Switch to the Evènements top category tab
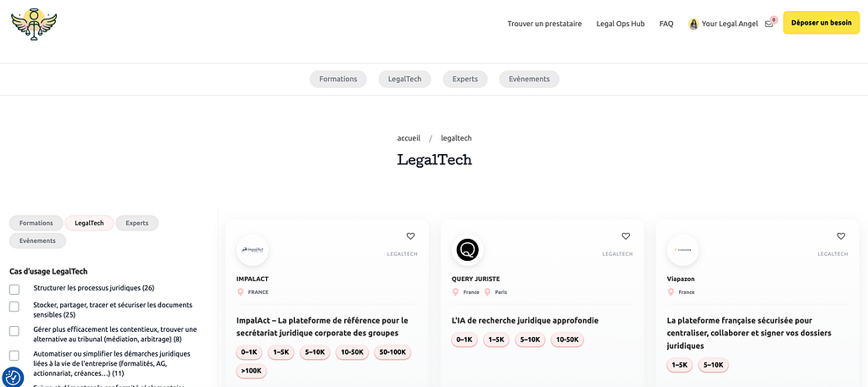The image size is (868, 387). [529, 79]
